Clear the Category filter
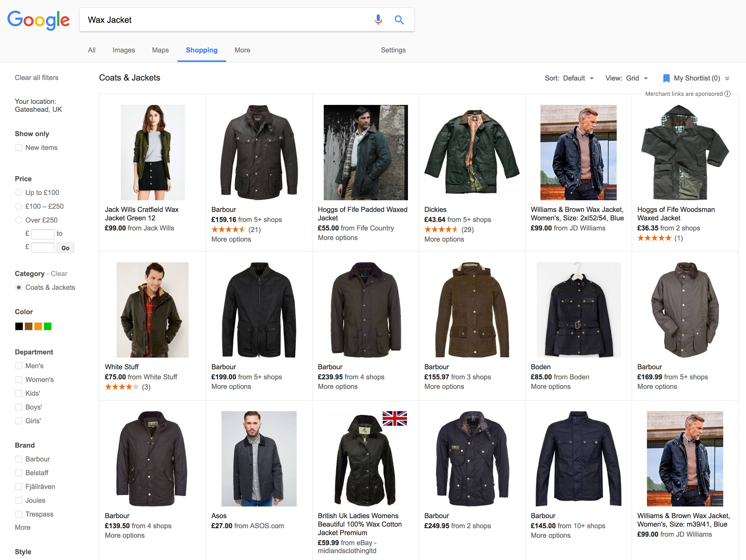The image size is (746, 560). coord(59,274)
